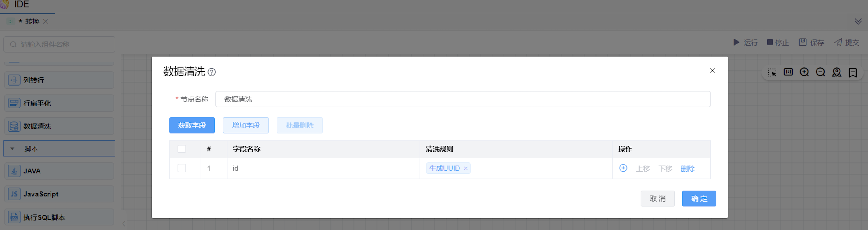The height and width of the screenshot is (230, 868).
Task: Toggle the select-all header checkbox
Action: tap(182, 149)
